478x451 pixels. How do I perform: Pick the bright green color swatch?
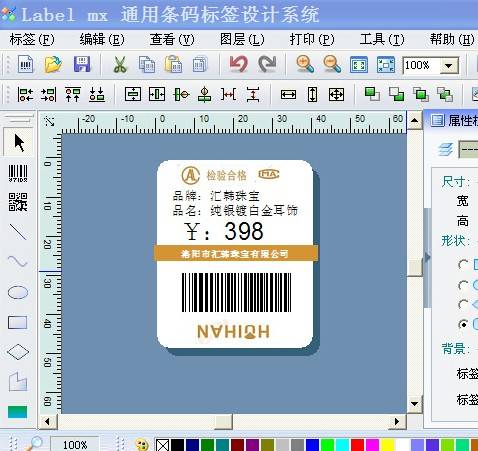(327, 445)
